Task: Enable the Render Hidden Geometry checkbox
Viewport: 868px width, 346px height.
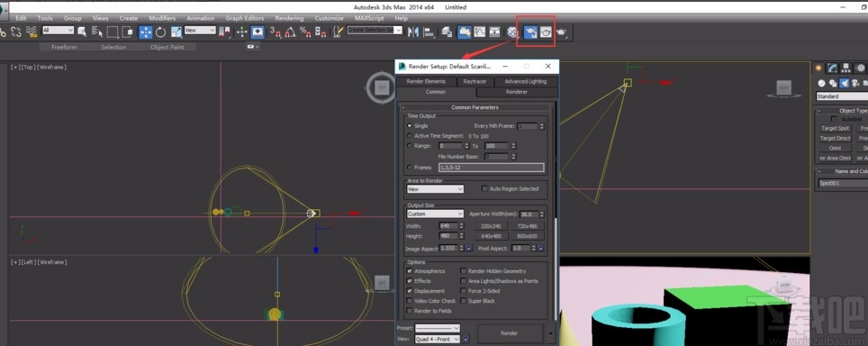Action: pyautogui.click(x=464, y=271)
